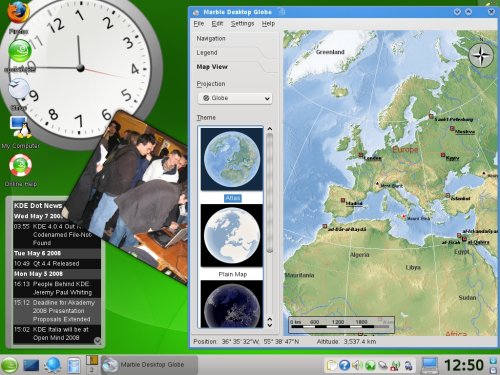Launch the blue globe icon in the taskbar
The image size is (500, 375).
tap(52, 365)
